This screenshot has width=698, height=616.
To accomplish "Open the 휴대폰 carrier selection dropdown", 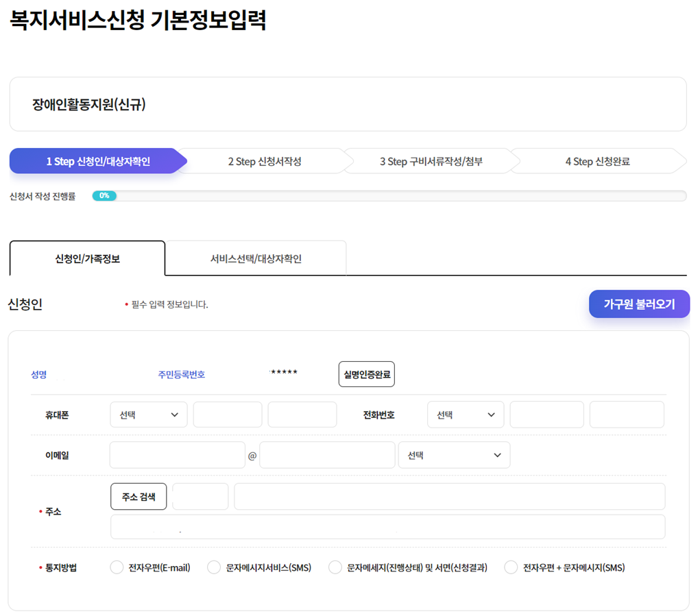I will click(148, 414).
